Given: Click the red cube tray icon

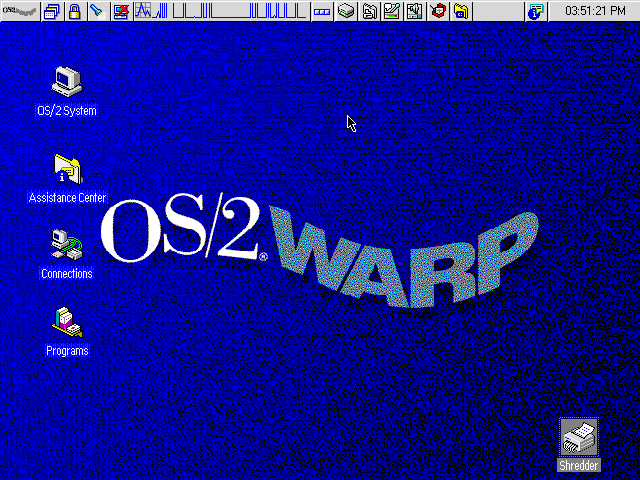Looking at the screenshot, I should click(x=438, y=12).
